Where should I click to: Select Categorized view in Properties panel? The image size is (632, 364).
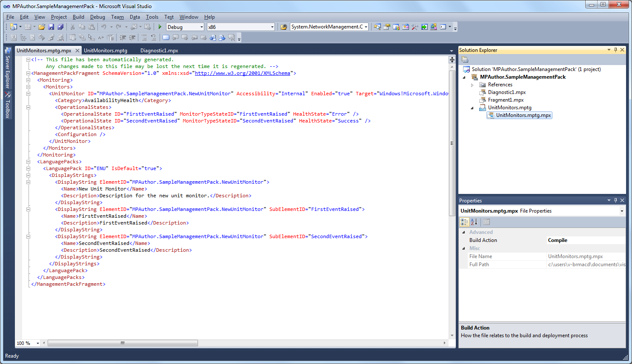tap(464, 222)
